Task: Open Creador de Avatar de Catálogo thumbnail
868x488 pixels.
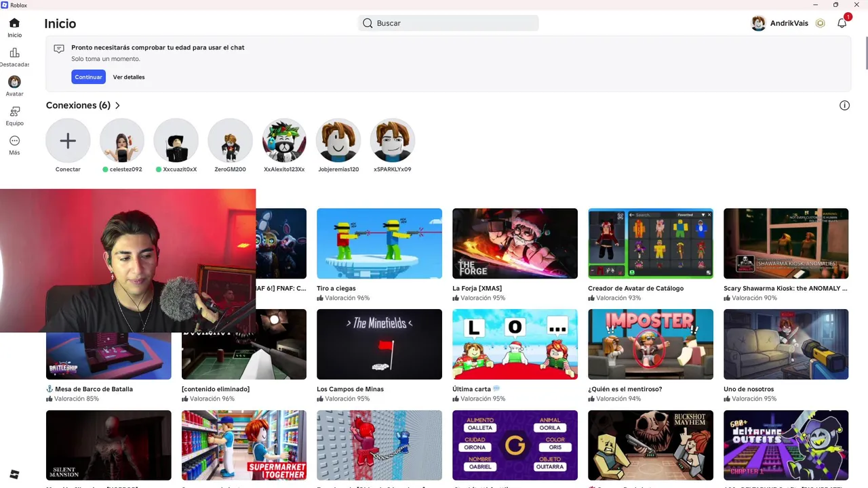Action: (650, 243)
